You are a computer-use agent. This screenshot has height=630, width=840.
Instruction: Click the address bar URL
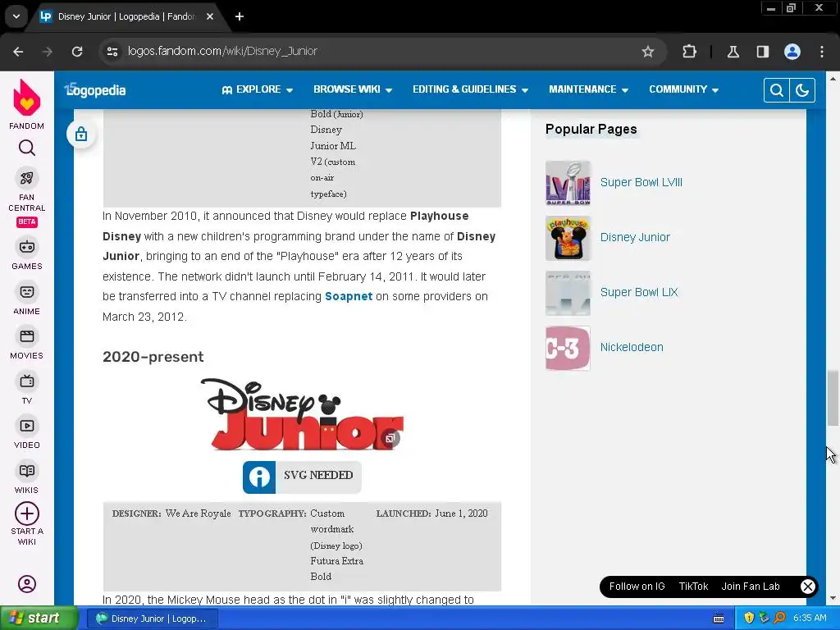point(222,52)
